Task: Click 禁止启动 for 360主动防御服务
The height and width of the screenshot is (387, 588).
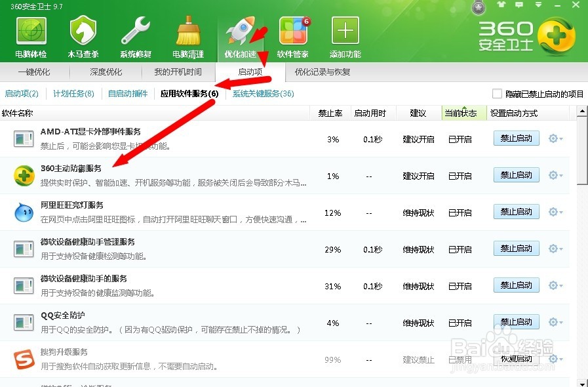Action: 517,175
